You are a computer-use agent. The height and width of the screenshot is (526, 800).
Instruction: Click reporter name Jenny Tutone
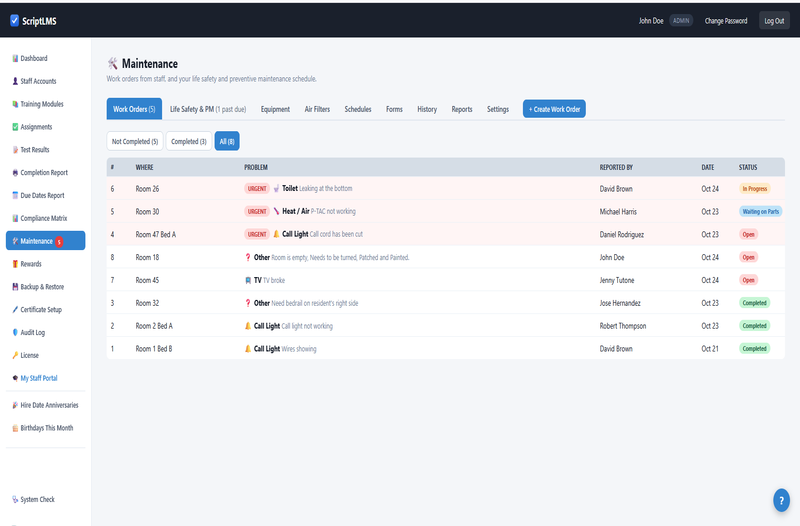[617, 280]
